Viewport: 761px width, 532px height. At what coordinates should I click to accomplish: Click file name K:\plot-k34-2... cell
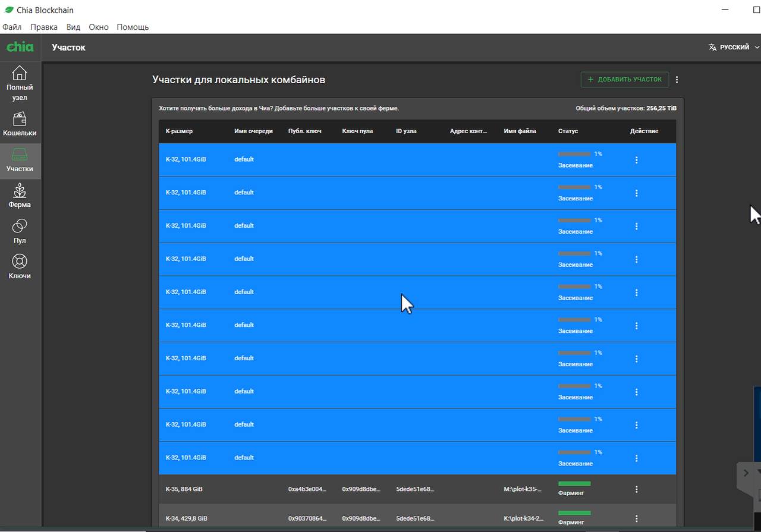524,518
